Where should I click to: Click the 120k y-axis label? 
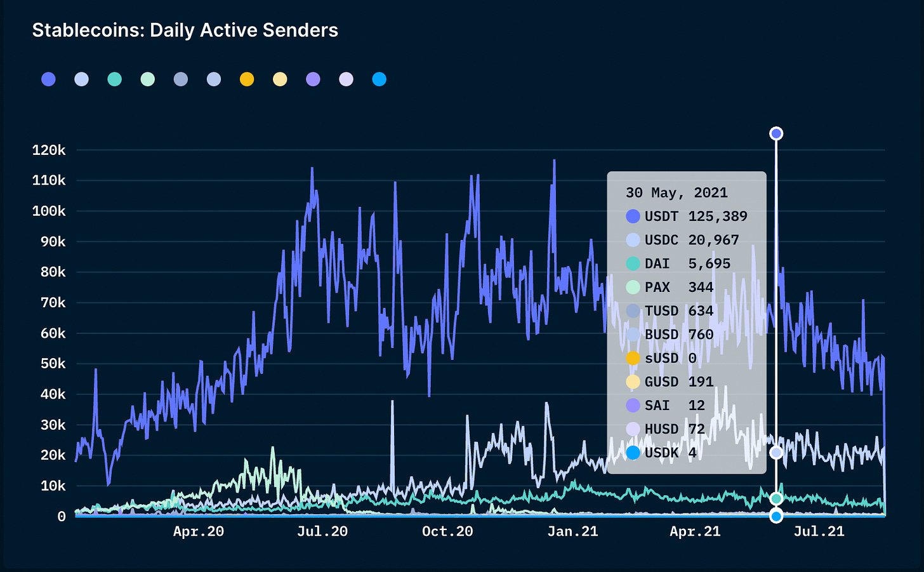tap(49, 150)
